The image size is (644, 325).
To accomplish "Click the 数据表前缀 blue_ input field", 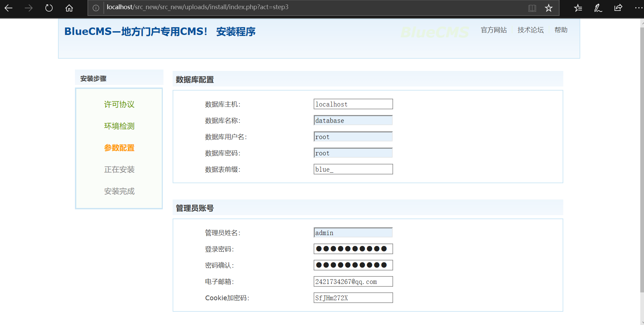I will [x=353, y=169].
